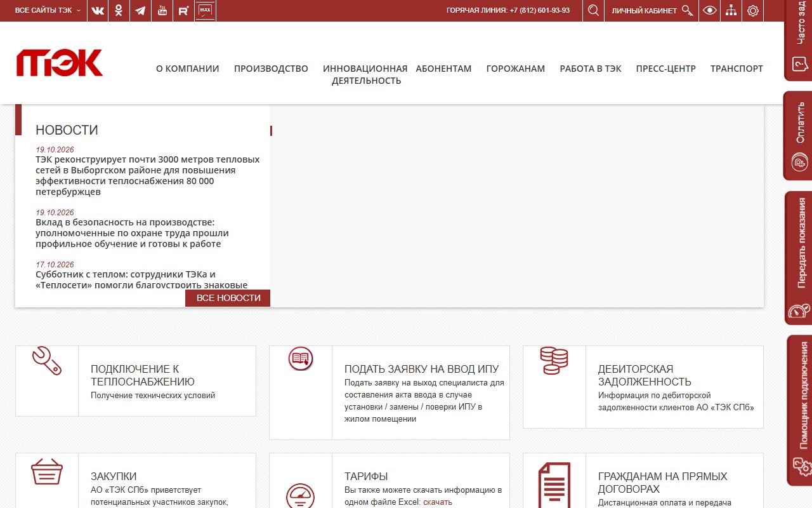The width and height of the screenshot is (812, 508).
Task: Open the ИННОВАЦИОННАЯ ДЕЯТЕЛЬНОСТЬ menu
Action: tap(365, 74)
